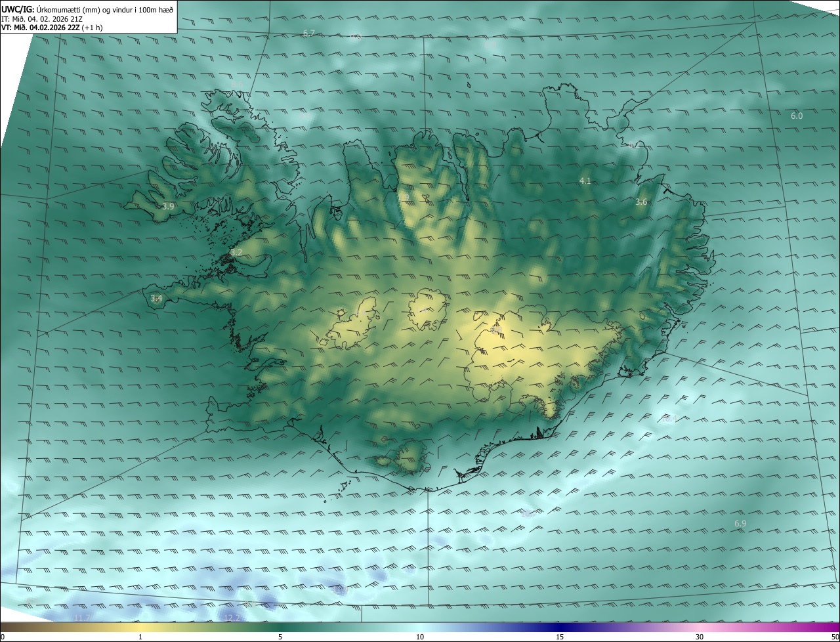This screenshot has width=840, height=642.
Task: Click the 11.7 value label
Action: coord(81,618)
